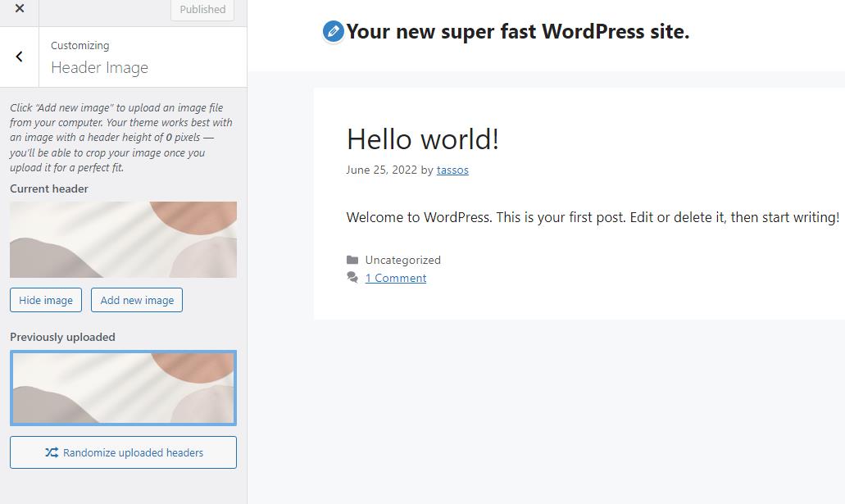Click the Previously uploaded label
Image resolution: width=845 pixels, height=504 pixels.
click(x=62, y=337)
